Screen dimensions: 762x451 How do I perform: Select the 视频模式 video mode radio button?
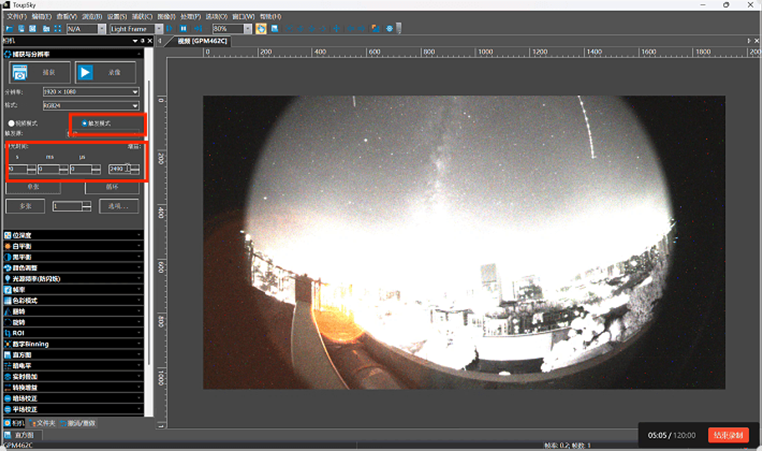click(12, 123)
